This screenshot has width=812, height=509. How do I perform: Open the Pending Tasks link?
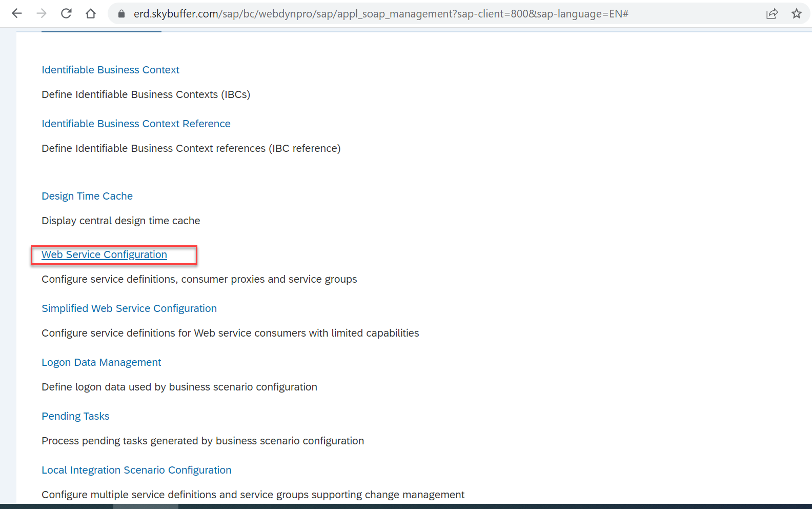tap(75, 416)
